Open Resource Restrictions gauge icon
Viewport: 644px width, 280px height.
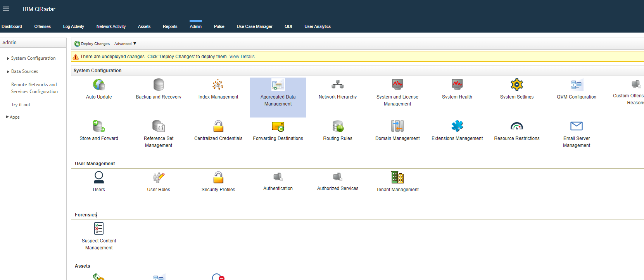(x=517, y=126)
